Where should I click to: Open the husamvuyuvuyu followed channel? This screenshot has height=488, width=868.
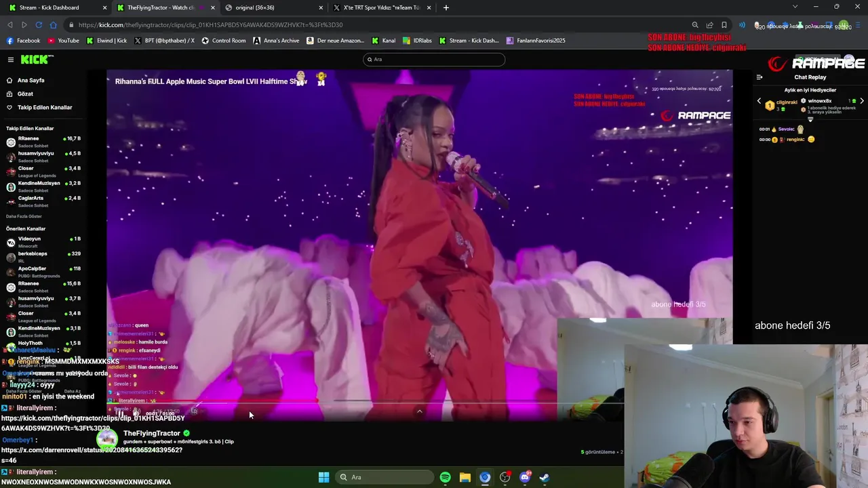[43, 156]
